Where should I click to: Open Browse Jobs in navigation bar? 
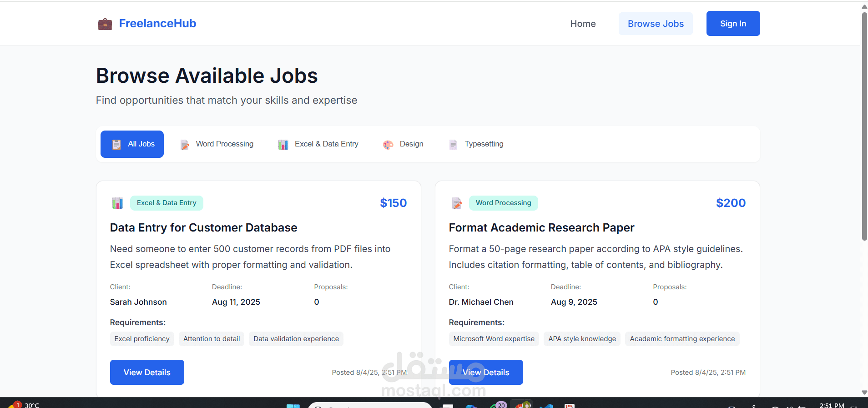coord(656,24)
